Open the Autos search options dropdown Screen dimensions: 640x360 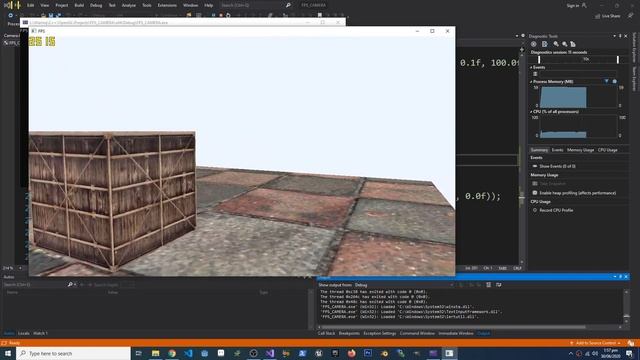click(75, 284)
